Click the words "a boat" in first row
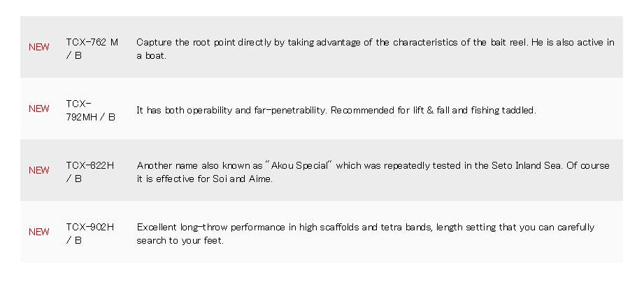Image resolution: width=644 pixels, height=285 pixels. tap(152, 55)
